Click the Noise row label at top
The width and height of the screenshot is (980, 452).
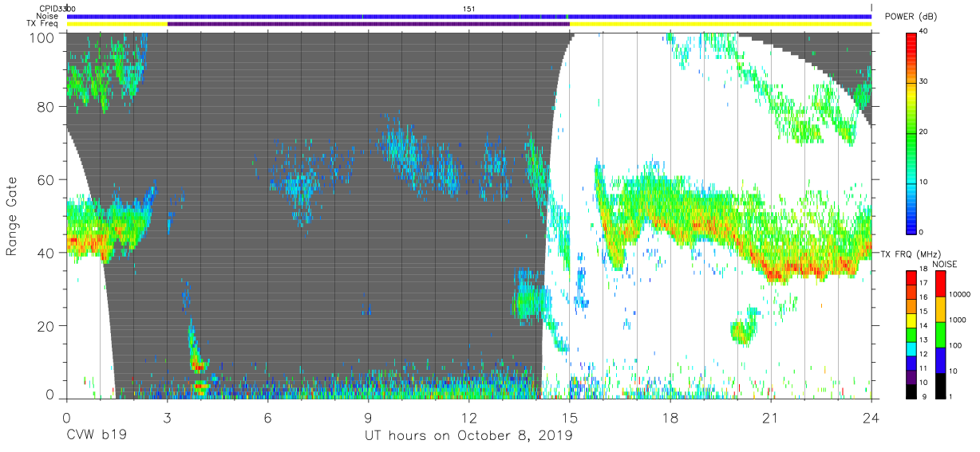(49, 16)
